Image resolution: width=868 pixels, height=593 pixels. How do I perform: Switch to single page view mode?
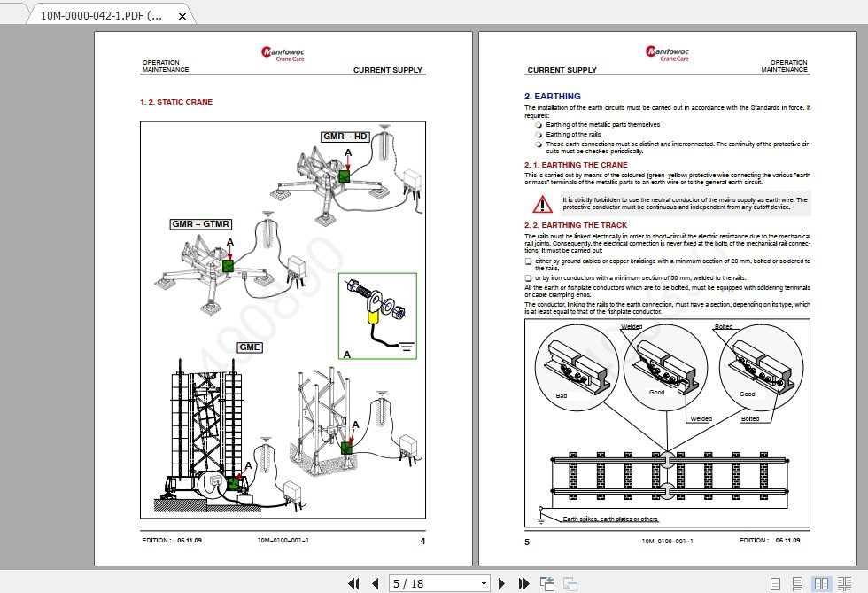(x=775, y=583)
